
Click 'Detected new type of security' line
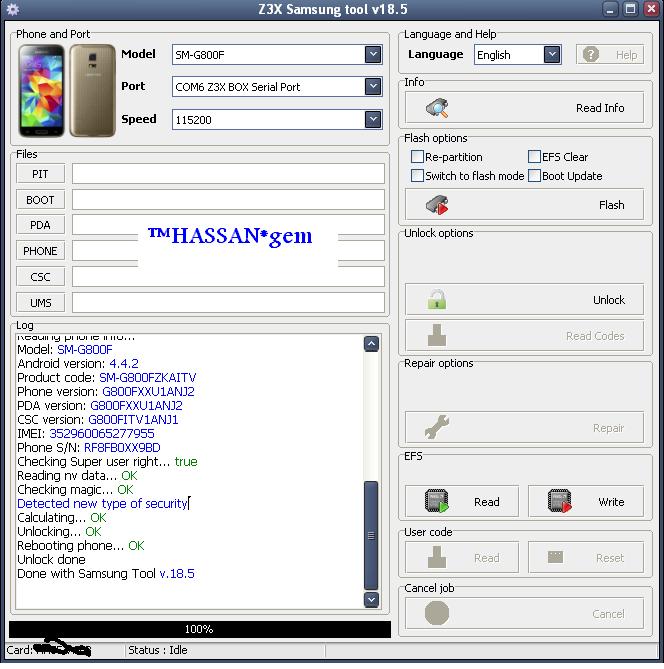coord(102,503)
